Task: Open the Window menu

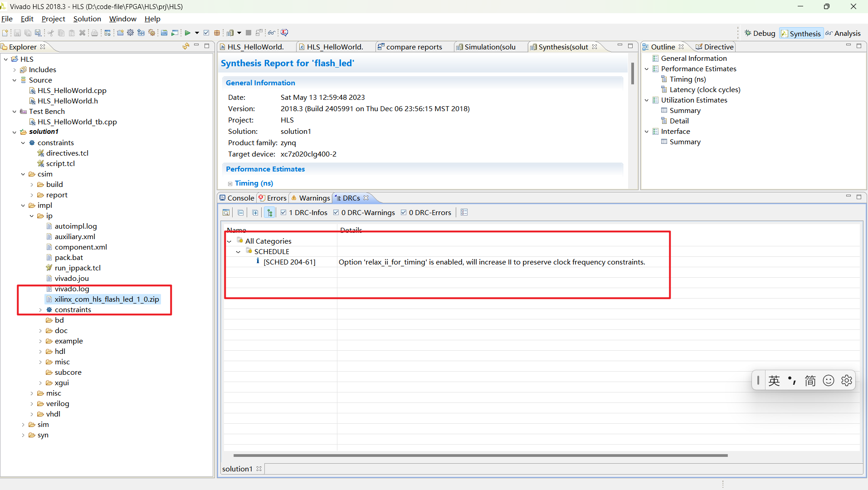Action: (x=122, y=19)
